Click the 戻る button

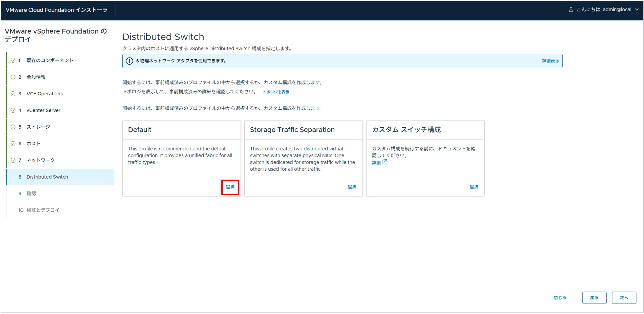coord(594,298)
